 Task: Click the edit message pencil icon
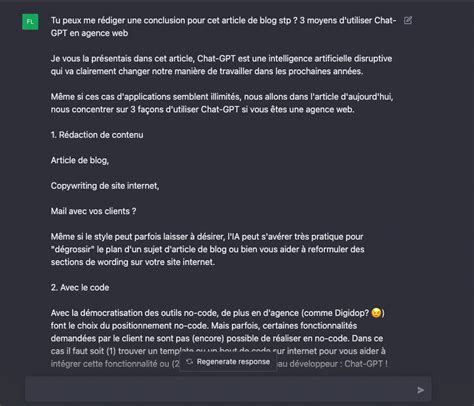click(x=408, y=20)
